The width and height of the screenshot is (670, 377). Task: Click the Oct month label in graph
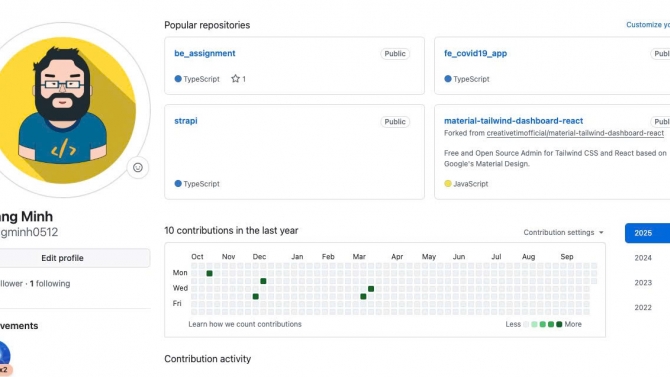pos(197,257)
